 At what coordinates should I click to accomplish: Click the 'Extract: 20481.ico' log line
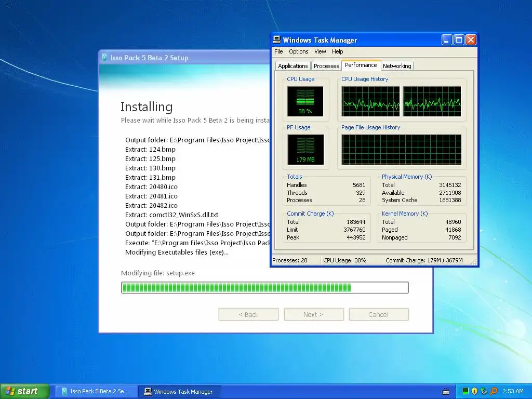point(151,196)
